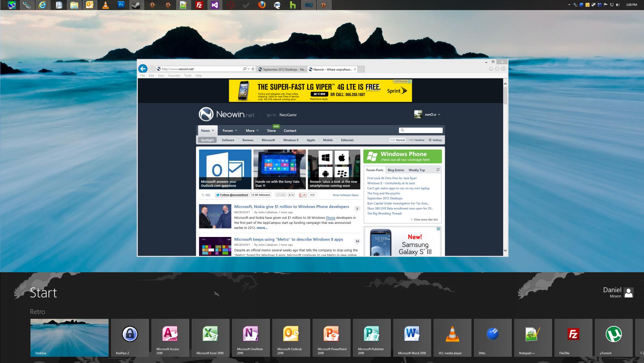This screenshot has height=363, width=644.
Task: Click the Firefox icon in the taskbar
Action: point(262,5)
